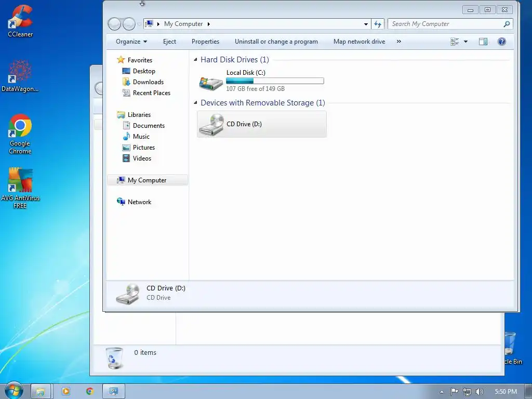Click the volume speaker tray icon

[x=479, y=392]
